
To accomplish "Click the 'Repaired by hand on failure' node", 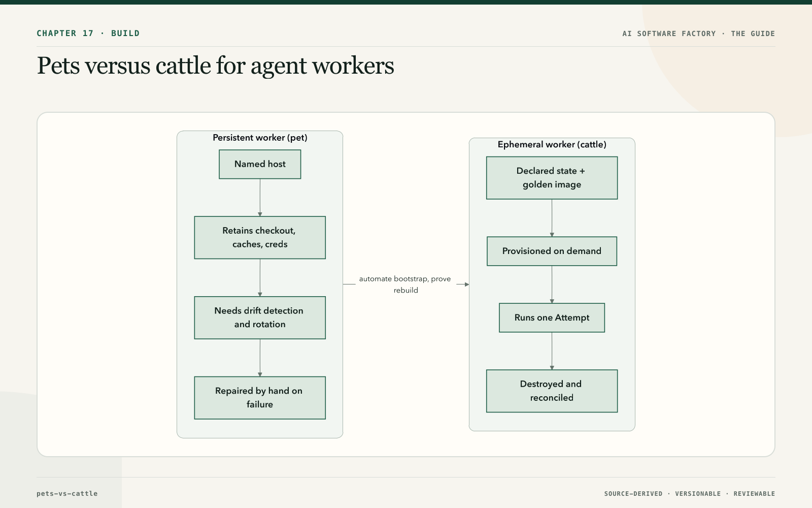I will tap(260, 398).
